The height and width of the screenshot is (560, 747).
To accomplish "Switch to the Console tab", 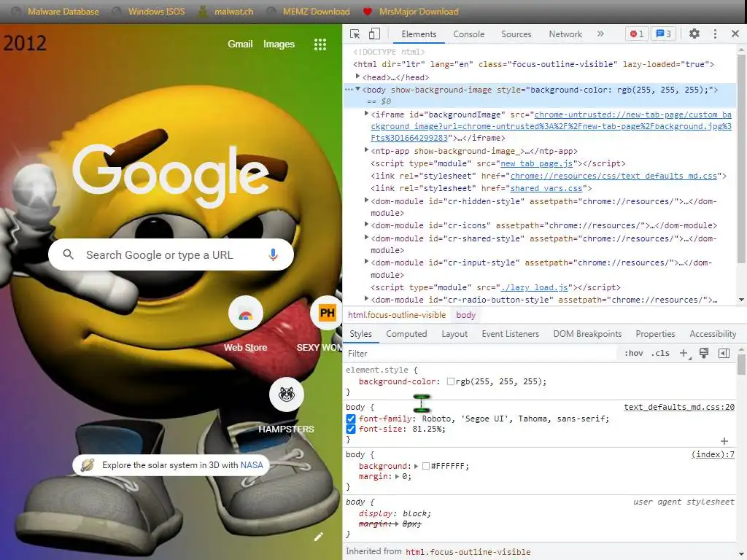I will (469, 34).
